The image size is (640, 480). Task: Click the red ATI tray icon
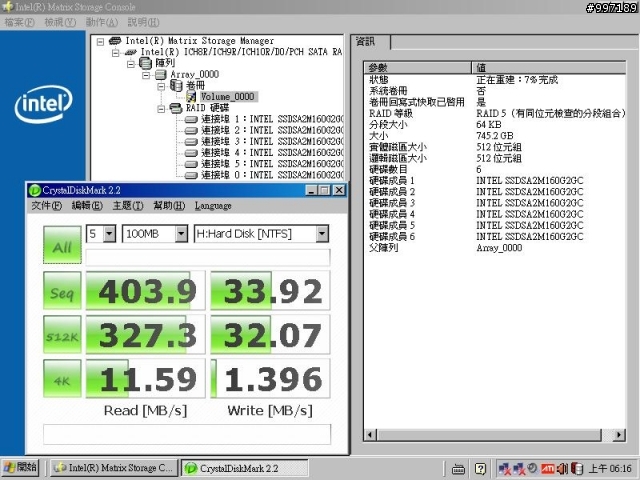click(x=547, y=469)
